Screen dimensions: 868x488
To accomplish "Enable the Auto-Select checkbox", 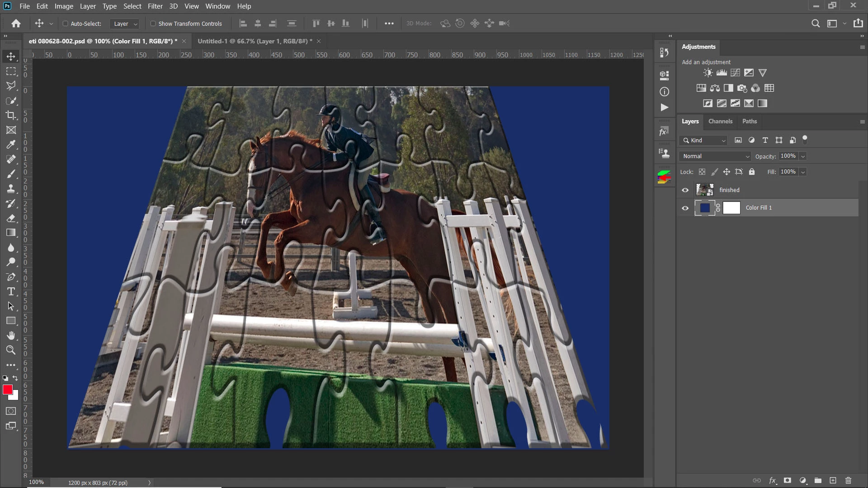I will tap(65, 23).
